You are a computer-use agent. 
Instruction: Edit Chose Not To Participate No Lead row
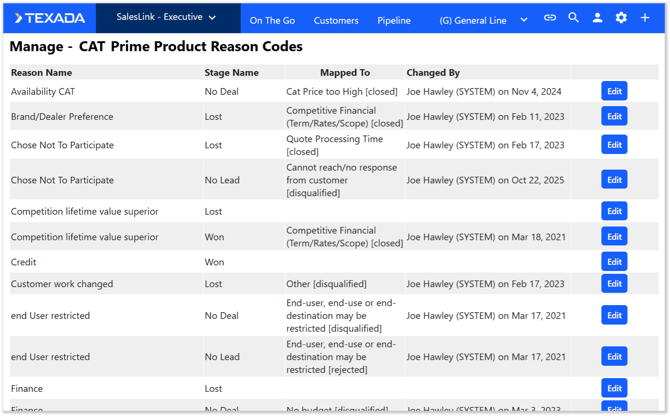[x=614, y=180]
